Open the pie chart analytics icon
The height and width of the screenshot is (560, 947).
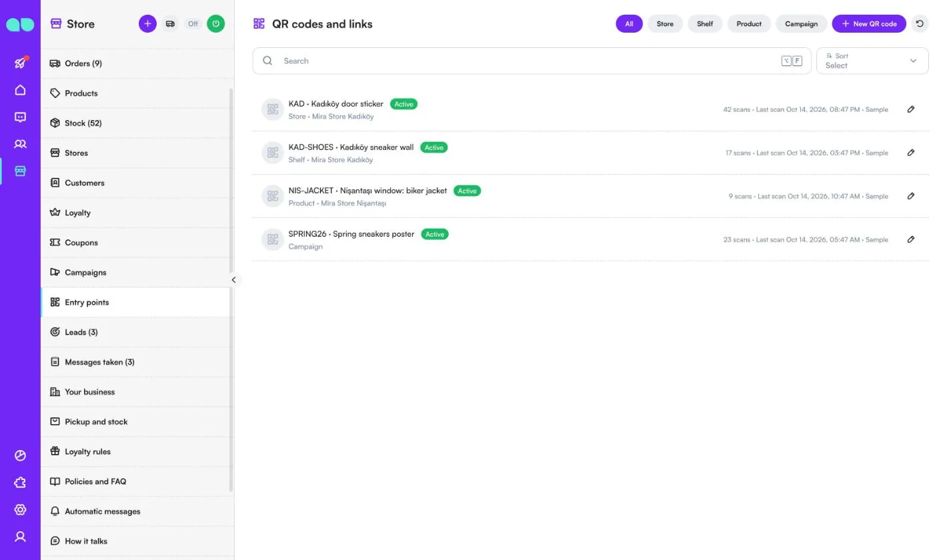coord(20,456)
